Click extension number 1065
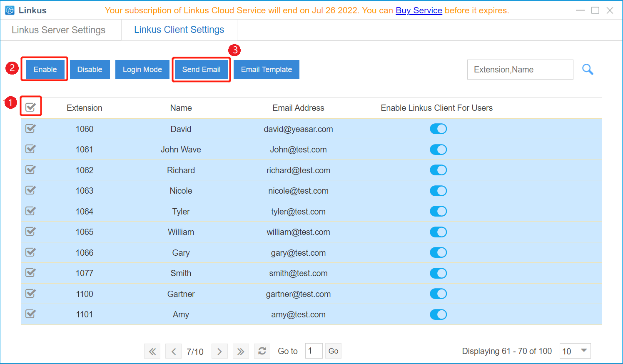The image size is (623, 364). [85, 232]
